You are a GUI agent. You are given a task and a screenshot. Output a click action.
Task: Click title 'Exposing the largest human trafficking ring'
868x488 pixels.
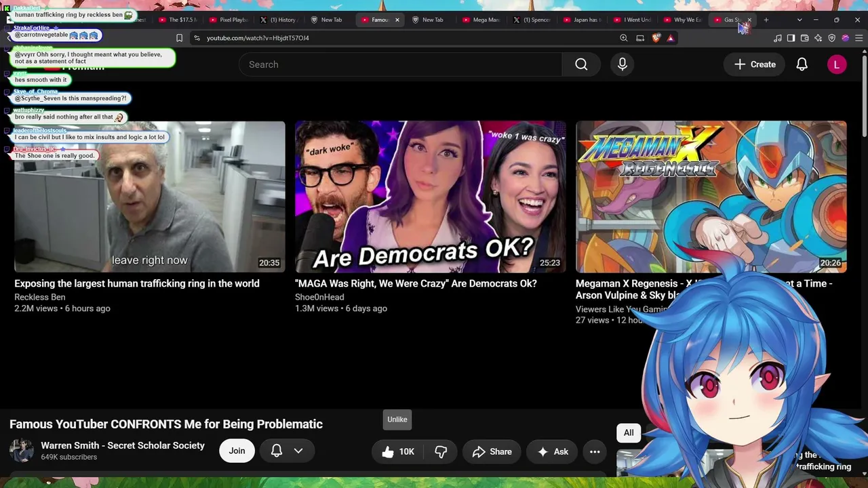click(137, 283)
